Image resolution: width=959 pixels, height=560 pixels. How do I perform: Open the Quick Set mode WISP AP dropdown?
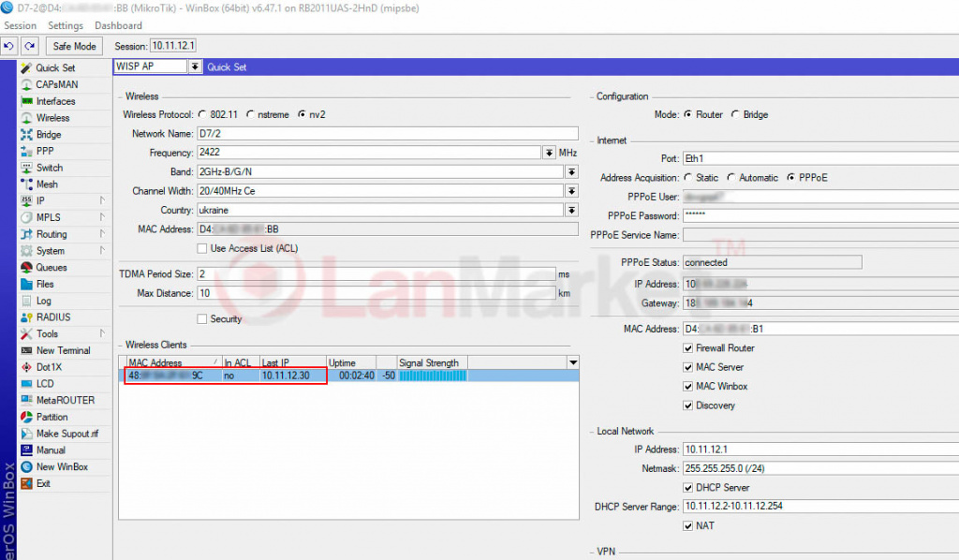pyautogui.click(x=195, y=66)
